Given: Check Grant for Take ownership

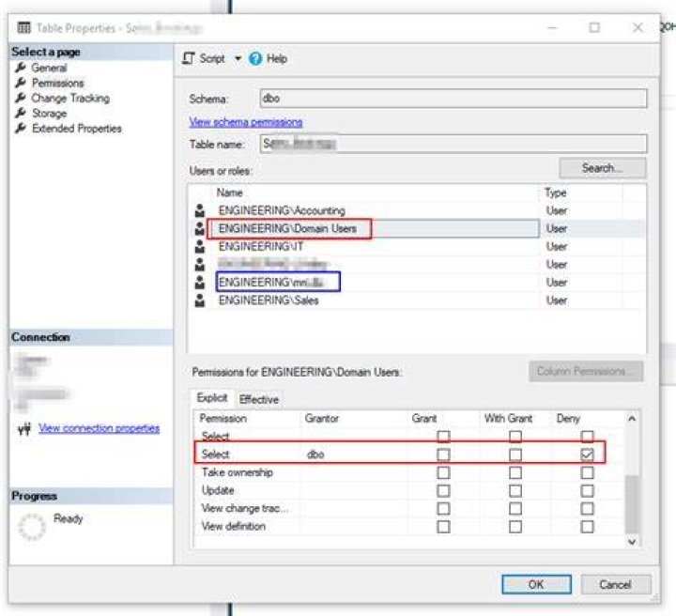Looking at the screenshot, I should pos(443,472).
